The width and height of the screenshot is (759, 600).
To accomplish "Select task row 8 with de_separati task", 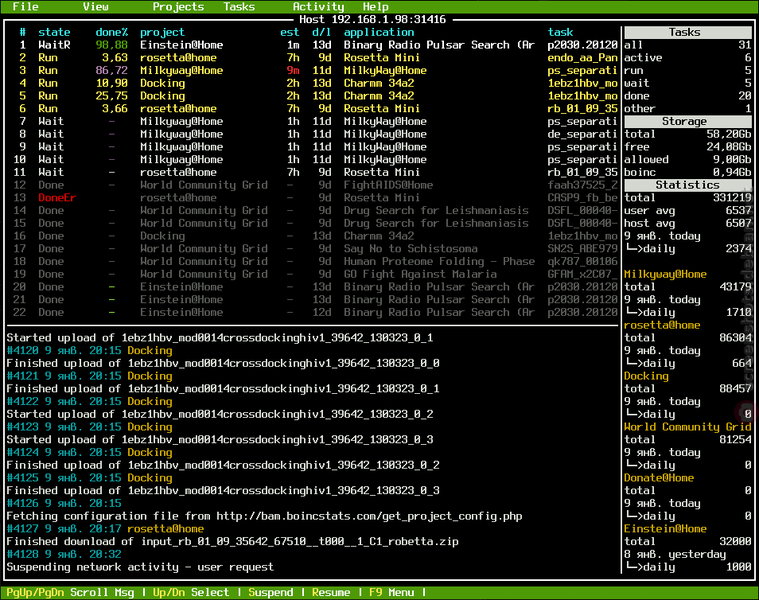I will (312, 134).
